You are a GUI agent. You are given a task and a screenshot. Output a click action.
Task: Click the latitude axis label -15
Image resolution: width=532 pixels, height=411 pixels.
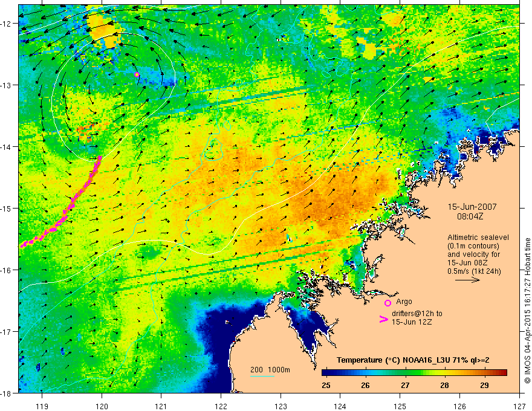(6, 208)
